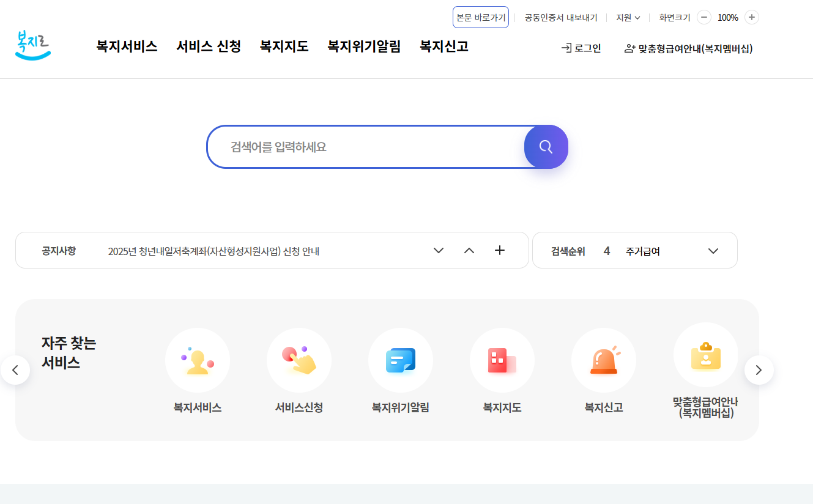Open 서비스신청 from the frequently used services row

(x=299, y=360)
